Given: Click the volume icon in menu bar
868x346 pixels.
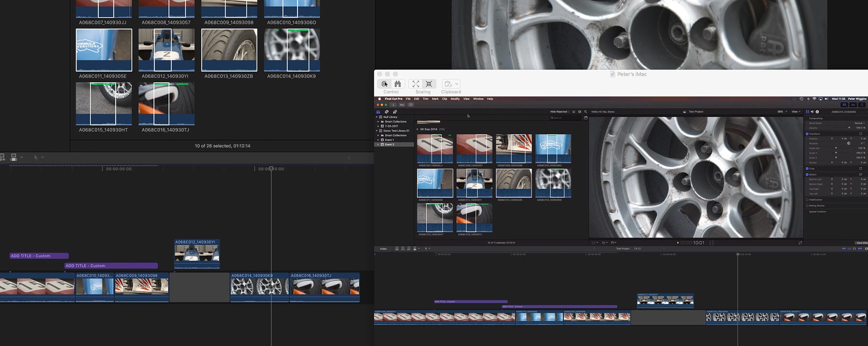Looking at the screenshot, I should coord(827,99).
